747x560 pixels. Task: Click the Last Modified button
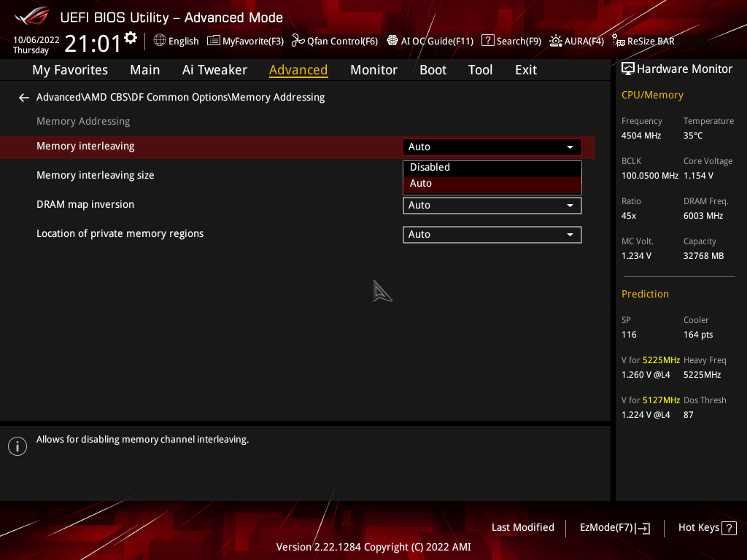[x=522, y=528]
